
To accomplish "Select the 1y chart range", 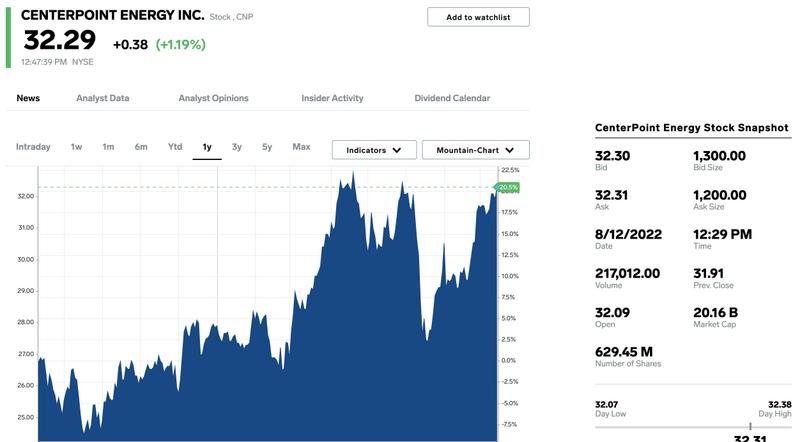I will (x=207, y=147).
